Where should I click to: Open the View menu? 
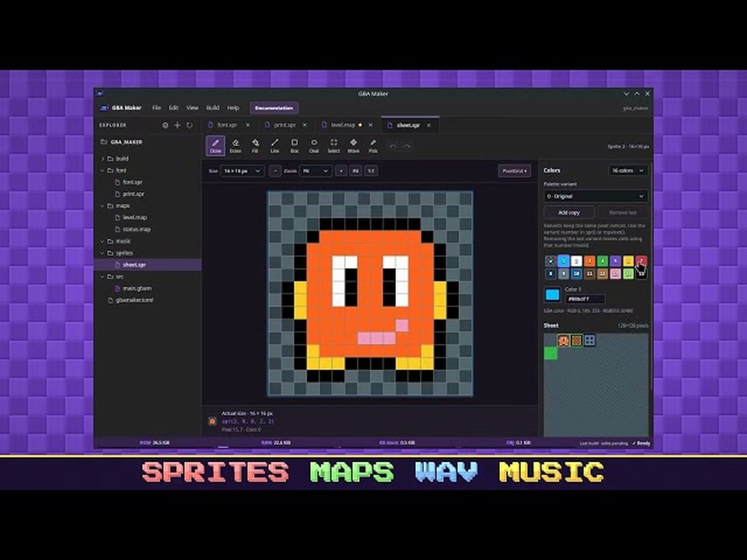192,108
